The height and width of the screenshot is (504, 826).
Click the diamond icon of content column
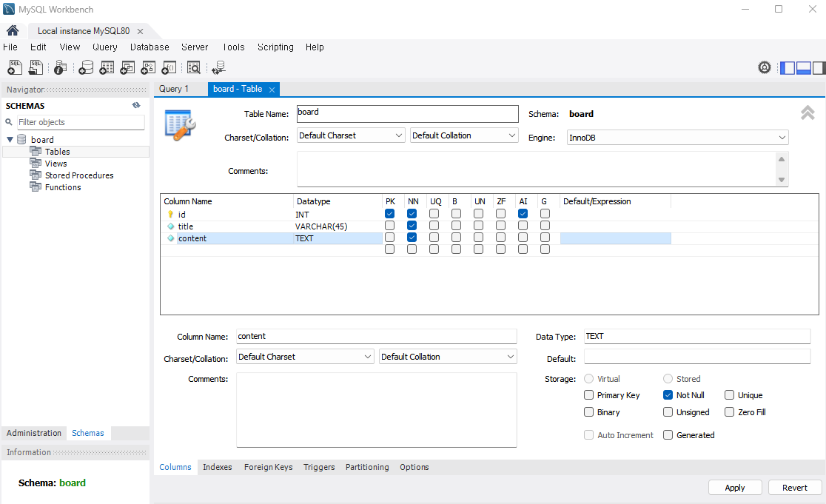(171, 238)
